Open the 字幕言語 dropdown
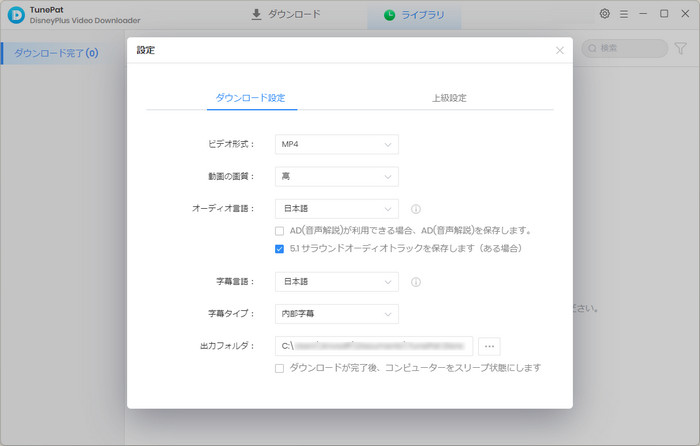The width and height of the screenshot is (700, 446). click(x=337, y=282)
